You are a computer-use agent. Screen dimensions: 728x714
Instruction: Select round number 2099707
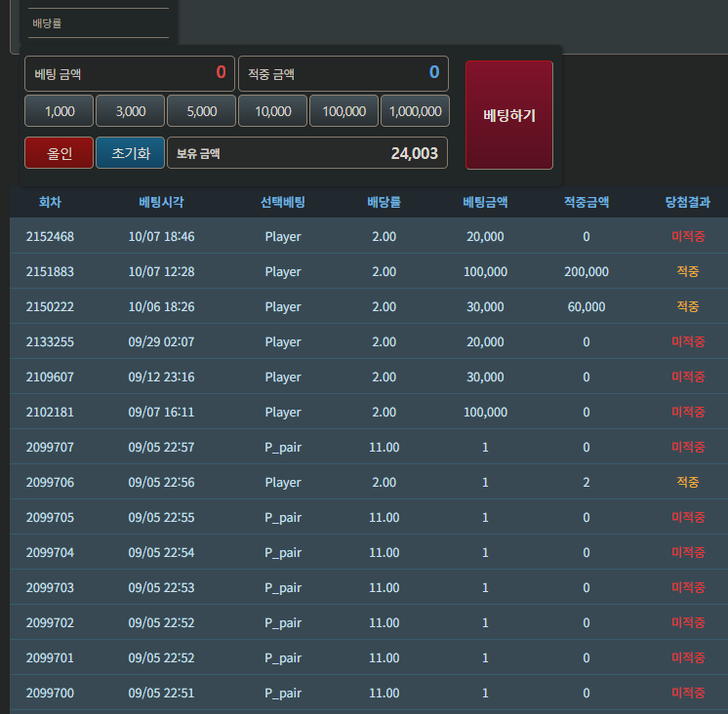tap(50, 448)
